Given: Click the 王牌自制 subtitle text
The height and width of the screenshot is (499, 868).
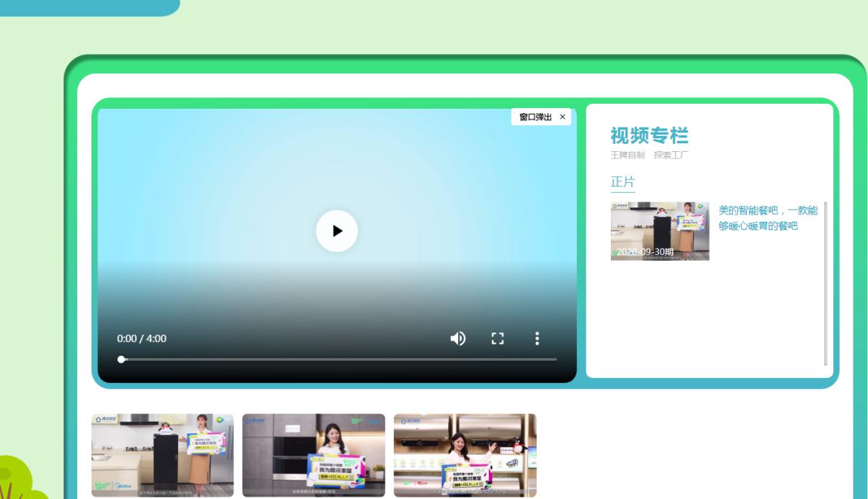Looking at the screenshot, I should pos(627,156).
